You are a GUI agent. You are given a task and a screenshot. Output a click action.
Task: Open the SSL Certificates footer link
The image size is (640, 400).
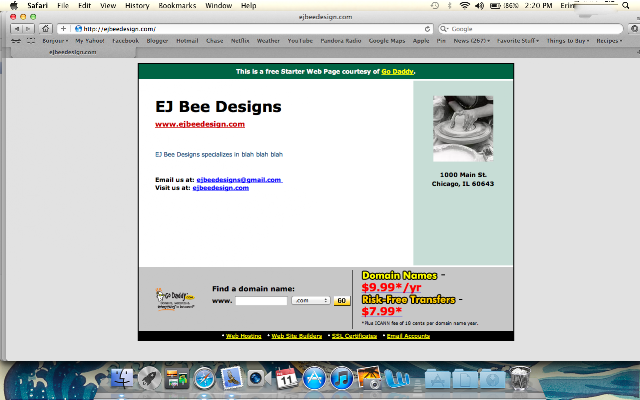click(354, 336)
